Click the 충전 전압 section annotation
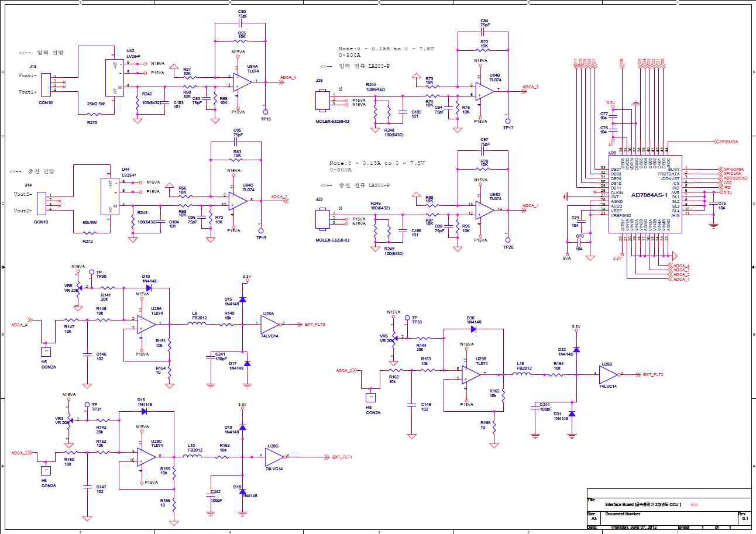Viewport: 756px width, 534px height. 32,171
